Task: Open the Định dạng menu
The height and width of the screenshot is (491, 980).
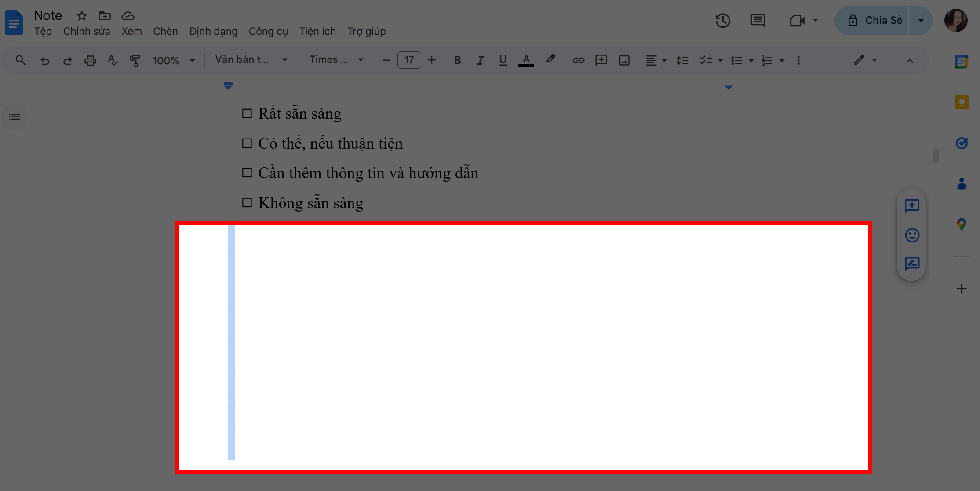Action: (213, 31)
